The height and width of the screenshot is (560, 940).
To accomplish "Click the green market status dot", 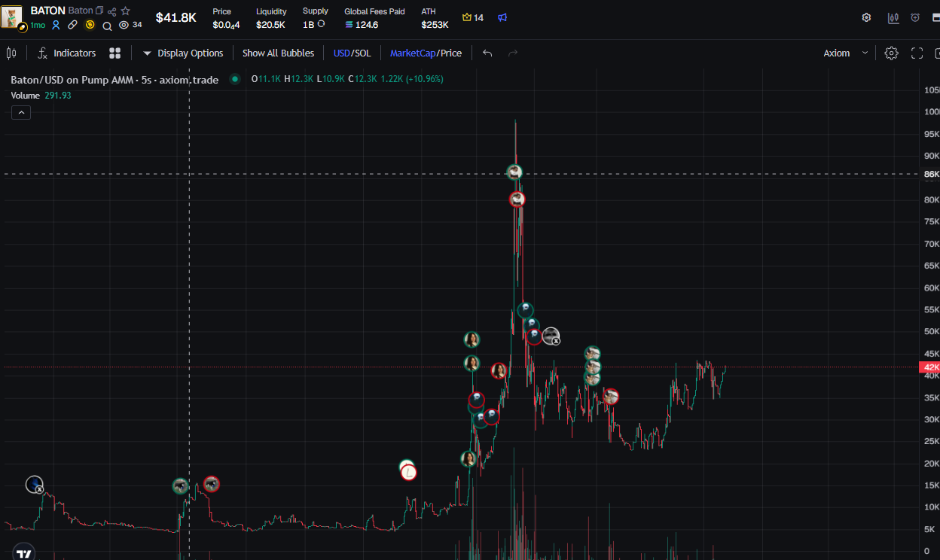I will 235,79.
